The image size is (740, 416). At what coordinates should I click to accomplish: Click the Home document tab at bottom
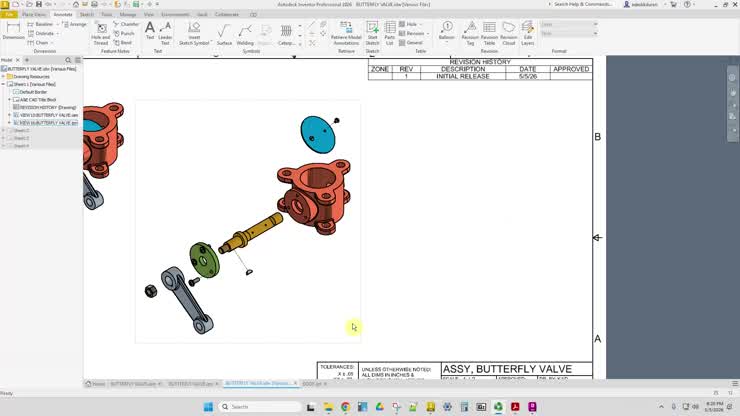click(x=95, y=384)
